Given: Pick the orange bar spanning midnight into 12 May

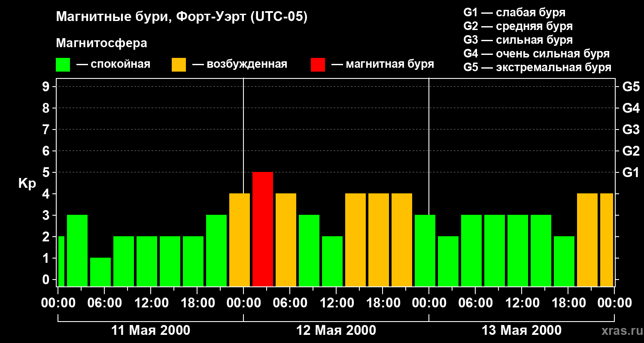Looking at the screenshot, I should [240, 240].
